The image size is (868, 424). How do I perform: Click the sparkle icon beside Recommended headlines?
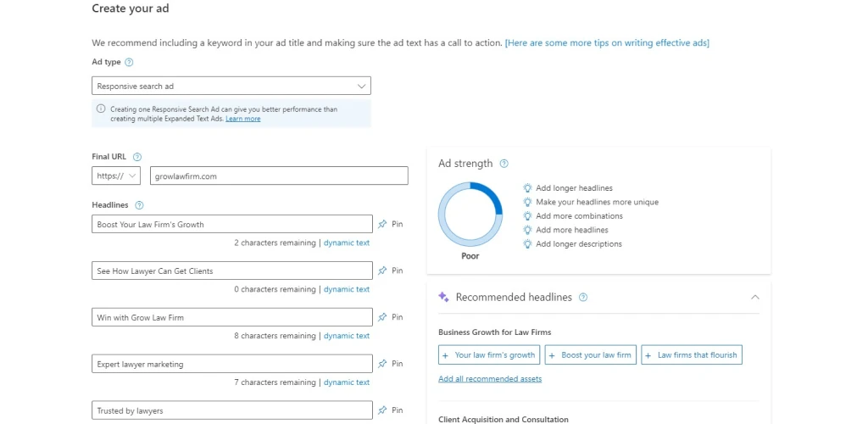point(443,297)
